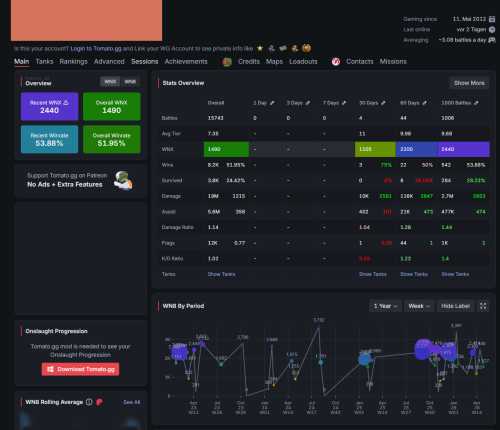Switch Overview rating to WNX
The width and height of the screenshot is (500, 430).
coord(110,81)
